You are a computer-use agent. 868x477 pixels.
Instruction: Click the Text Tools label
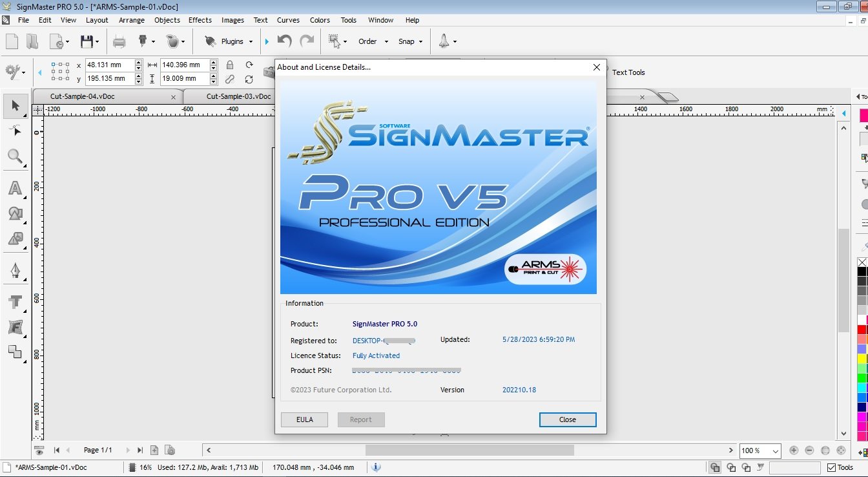click(628, 72)
